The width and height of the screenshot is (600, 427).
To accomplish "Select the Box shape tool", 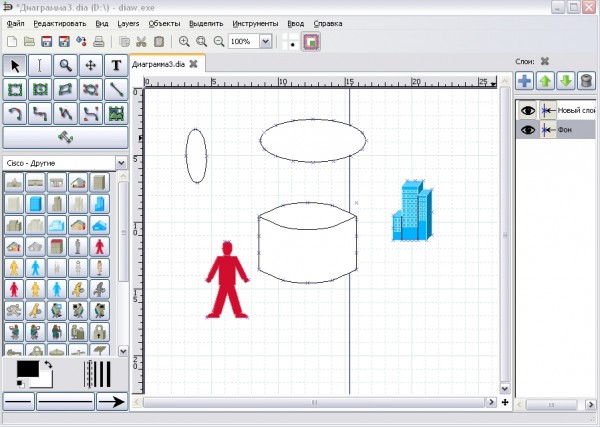I will pos(15,90).
